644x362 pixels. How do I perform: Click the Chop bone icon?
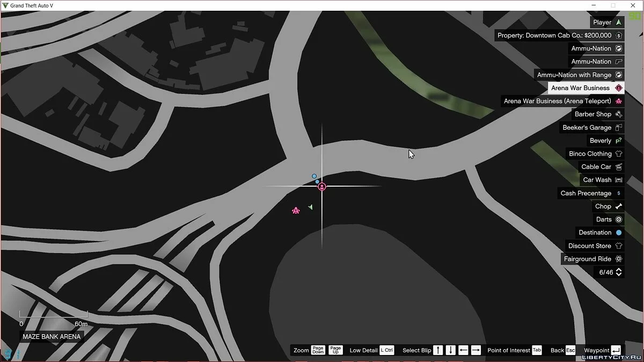coord(619,206)
